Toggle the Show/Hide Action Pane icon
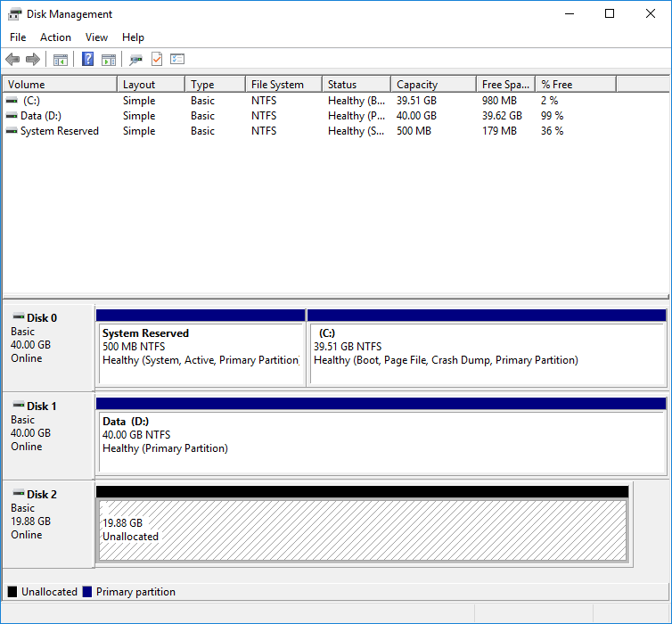Image resolution: width=672 pixels, height=624 pixels. [109, 60]
